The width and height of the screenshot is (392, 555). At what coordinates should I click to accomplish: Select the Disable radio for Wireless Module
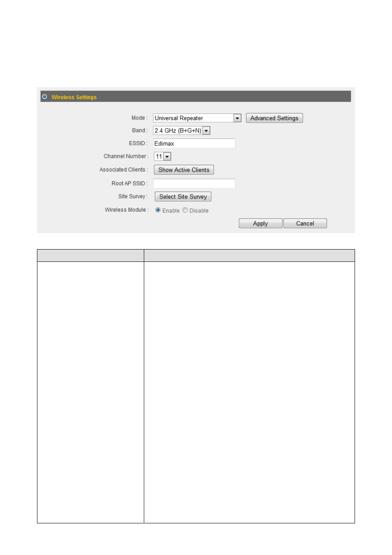[185, 210]
